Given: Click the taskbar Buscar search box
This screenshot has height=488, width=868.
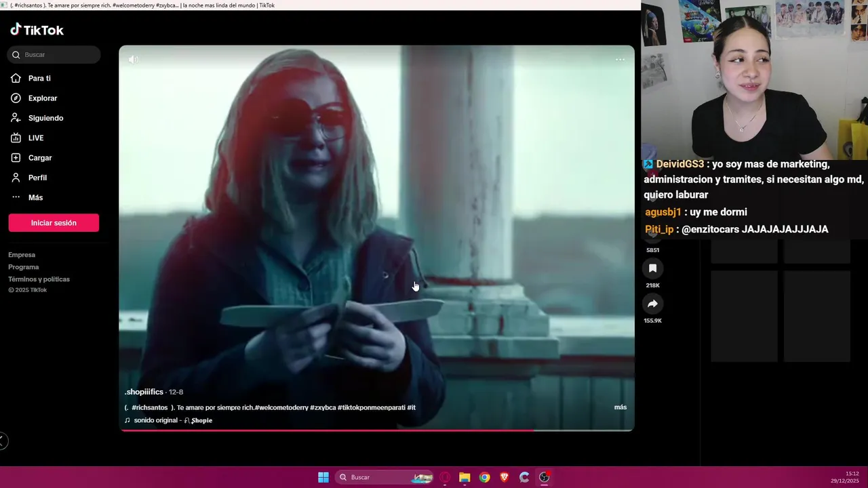Looking at the screenshot, I should (x=384, y=477).
